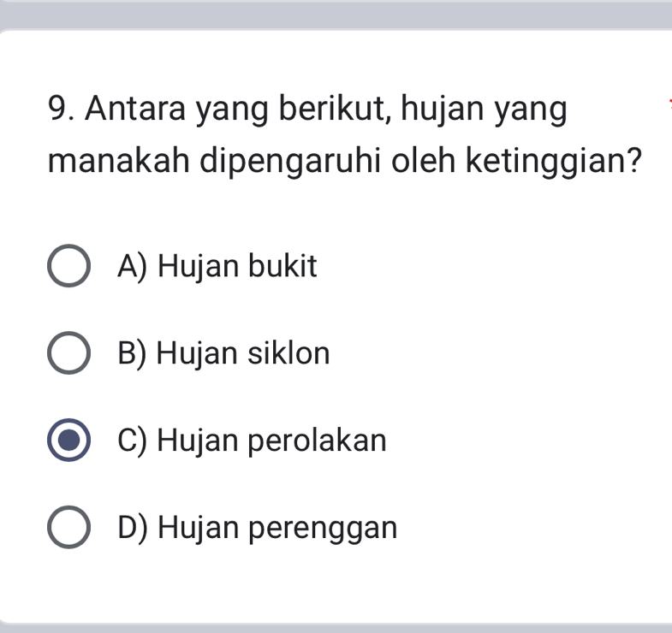The image size is (672, 633).
Task: Pick the Hujan perenggan radio button
Action: [68, 528]
